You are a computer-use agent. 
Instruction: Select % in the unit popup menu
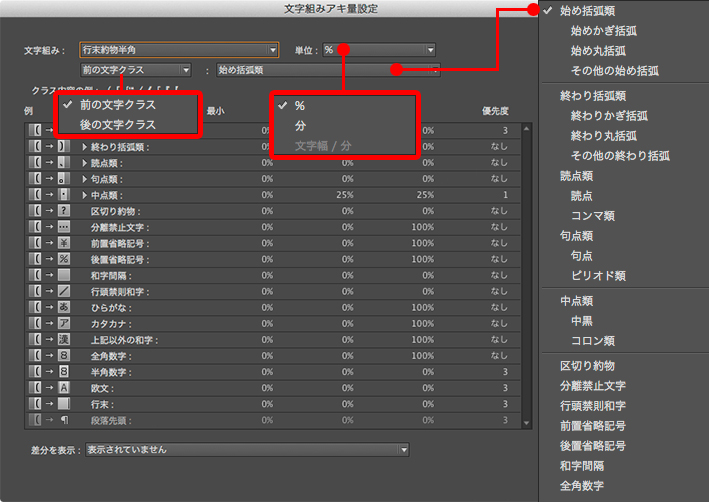(x=300, y=106)
